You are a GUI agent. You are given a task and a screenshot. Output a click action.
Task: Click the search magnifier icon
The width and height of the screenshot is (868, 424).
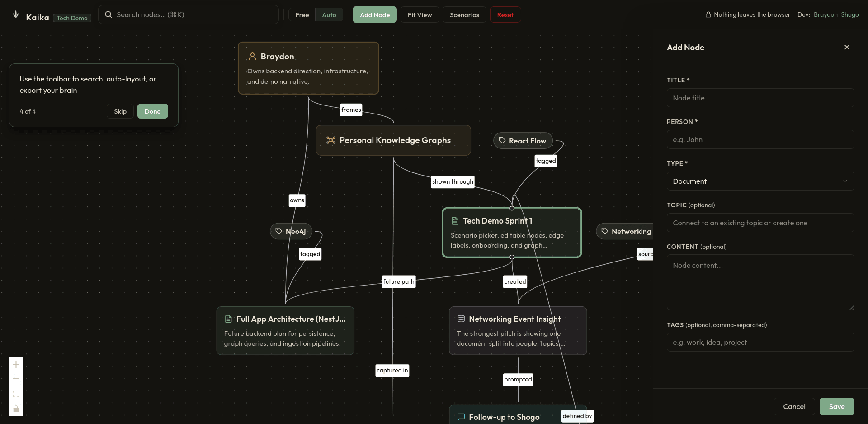(x=108, y=14)
